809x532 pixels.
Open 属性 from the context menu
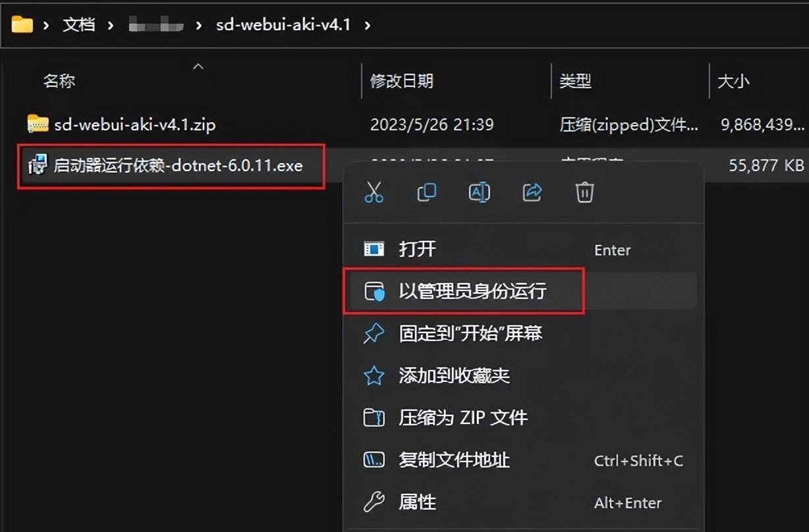(520, 502)
